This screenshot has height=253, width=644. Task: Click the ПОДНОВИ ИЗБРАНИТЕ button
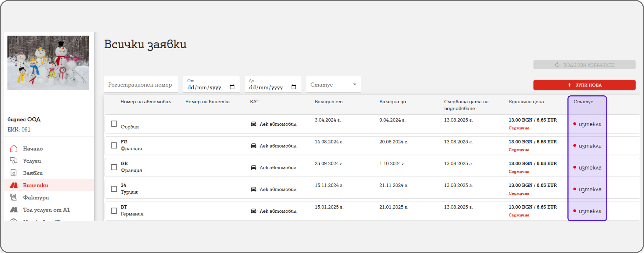584,65
